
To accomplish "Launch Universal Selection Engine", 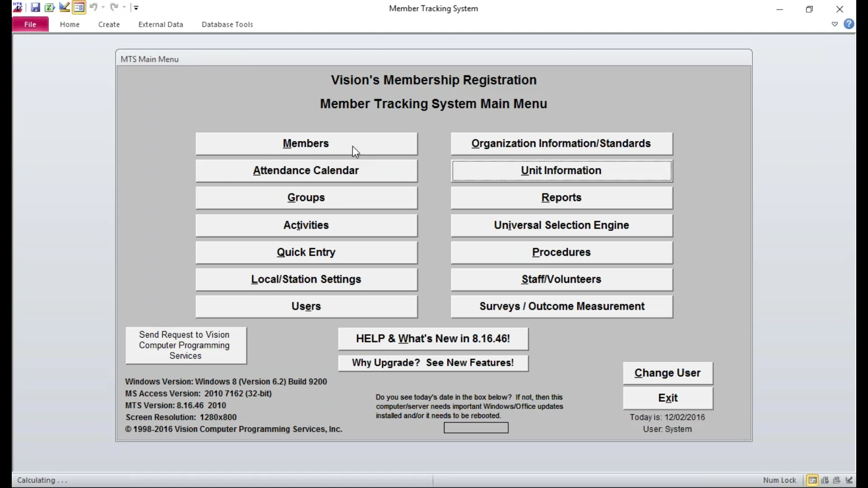I will click(x=561, y=225).
